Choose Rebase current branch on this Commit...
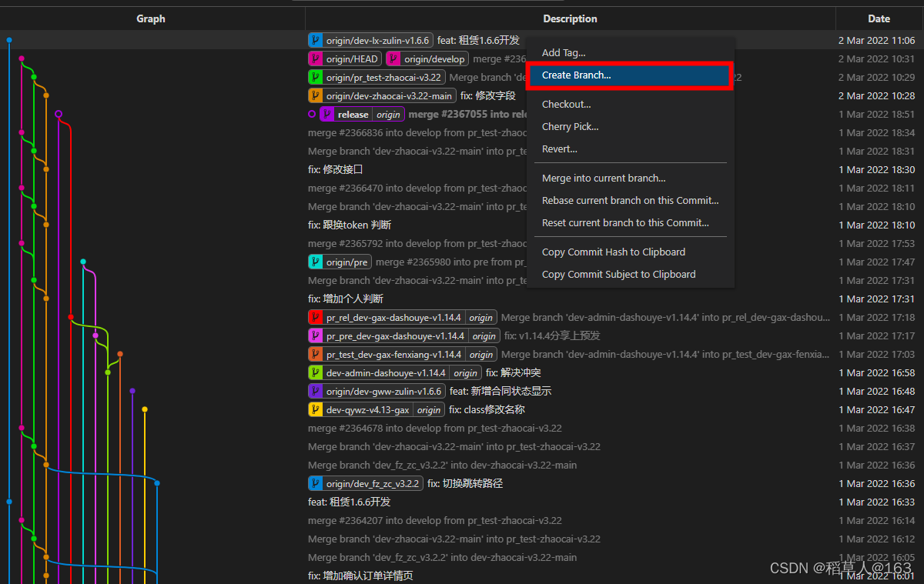The width and height of the screenshot is (924, 584). [x=631, y=201]
